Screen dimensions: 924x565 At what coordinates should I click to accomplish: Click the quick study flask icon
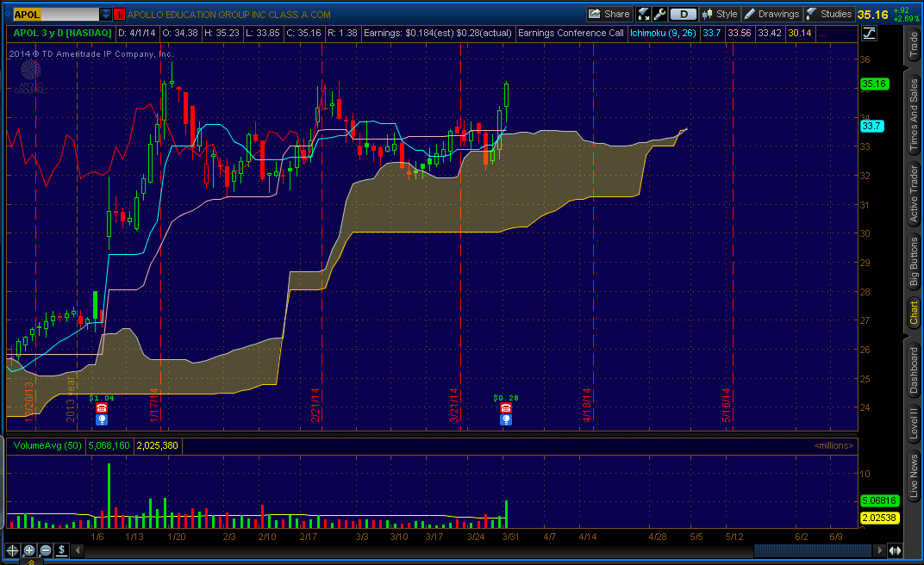tap(644, 14)
